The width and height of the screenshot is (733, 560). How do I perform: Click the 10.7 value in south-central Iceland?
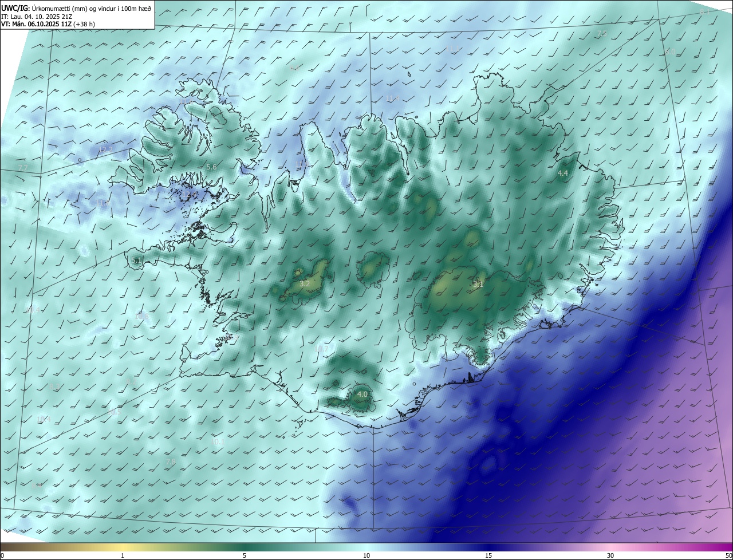[323, 349]
